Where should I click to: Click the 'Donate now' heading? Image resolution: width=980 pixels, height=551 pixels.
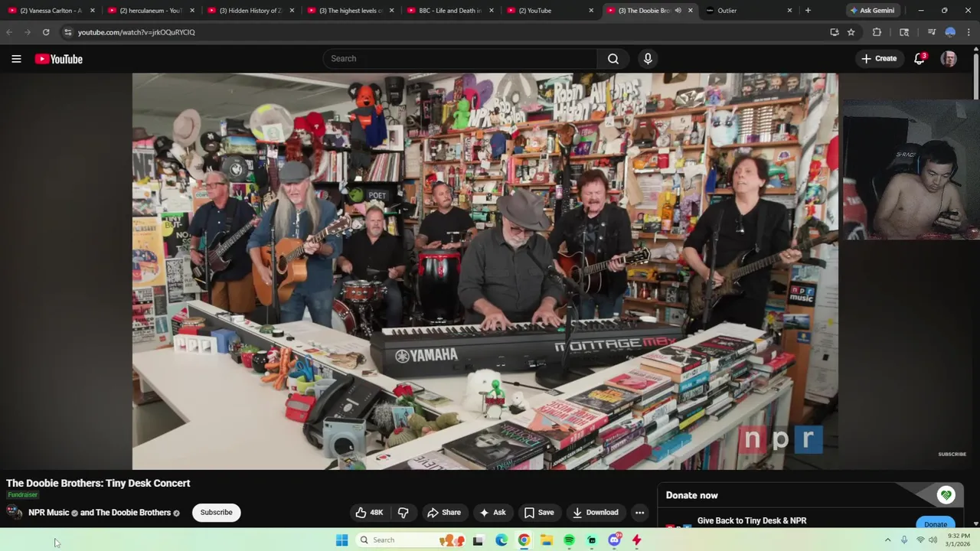click(692, 495)
